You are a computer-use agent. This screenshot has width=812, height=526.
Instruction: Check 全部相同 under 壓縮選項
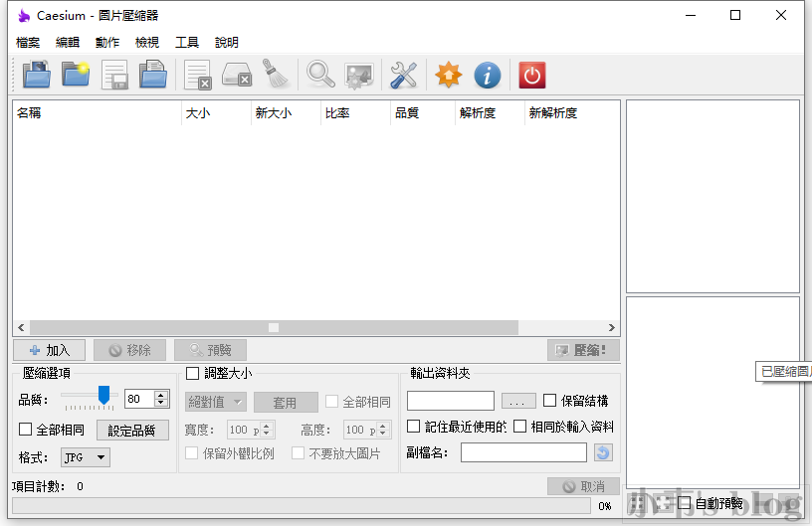point(25,429)
